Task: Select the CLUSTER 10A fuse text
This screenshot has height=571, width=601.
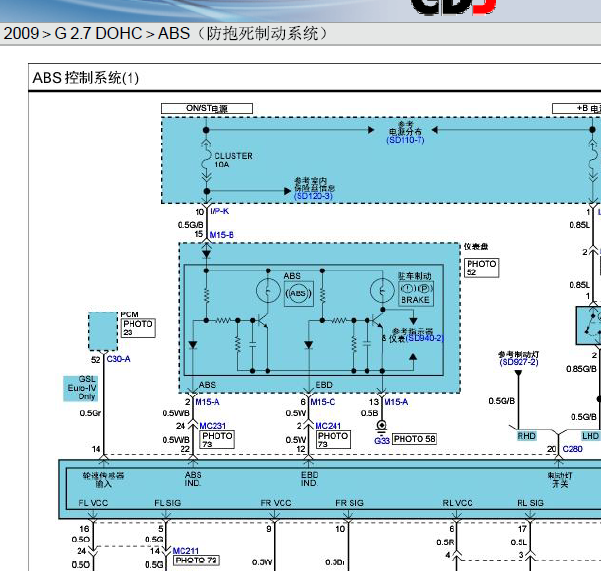Action: pos(233,160)
